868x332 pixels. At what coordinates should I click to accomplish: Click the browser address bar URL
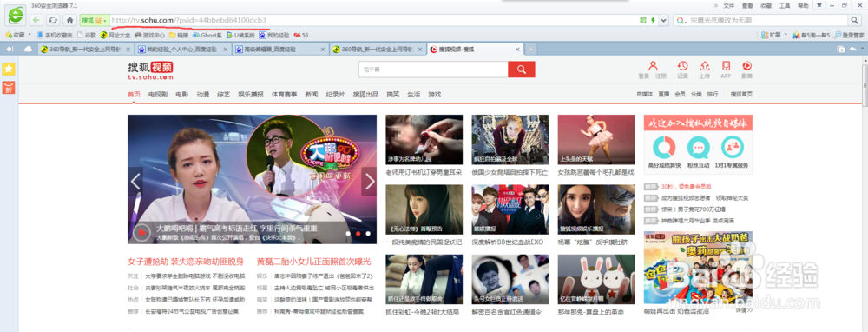point(188,21)
